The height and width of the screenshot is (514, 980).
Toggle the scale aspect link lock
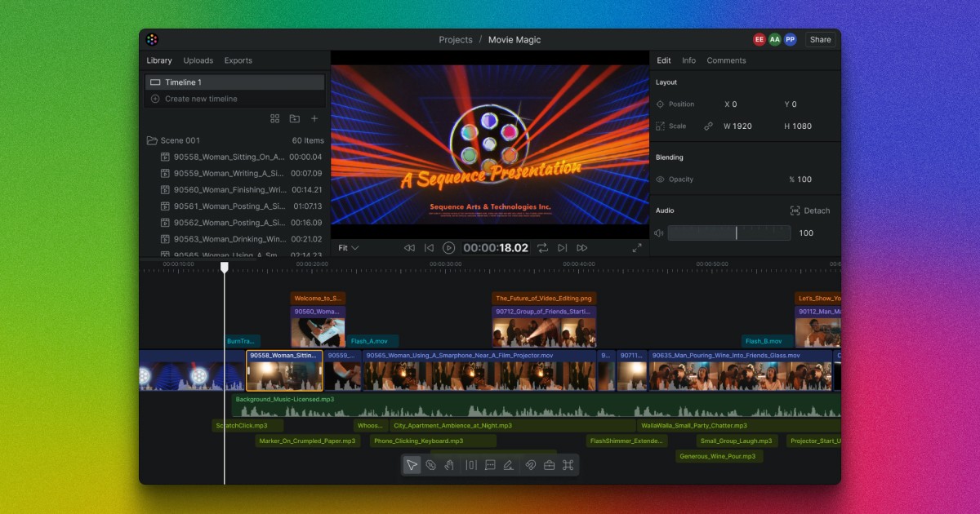[x=708, y=126]
